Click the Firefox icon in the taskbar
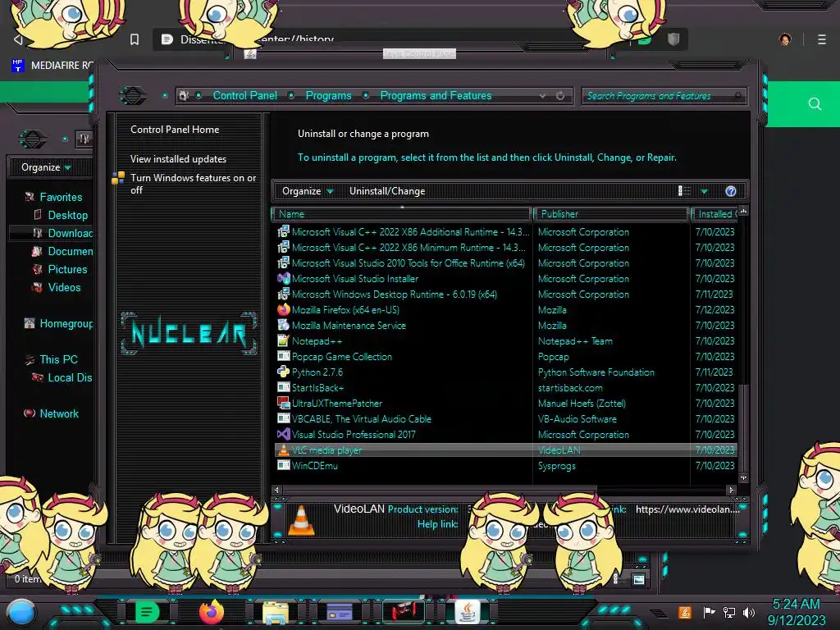The image size is (840, 630). [x=211, y=612]
